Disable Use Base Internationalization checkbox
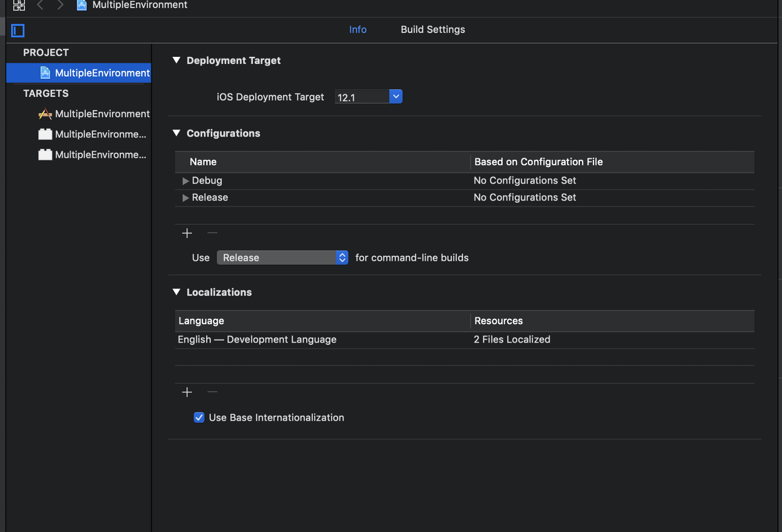The image size is (782, 532). point(199,417)
